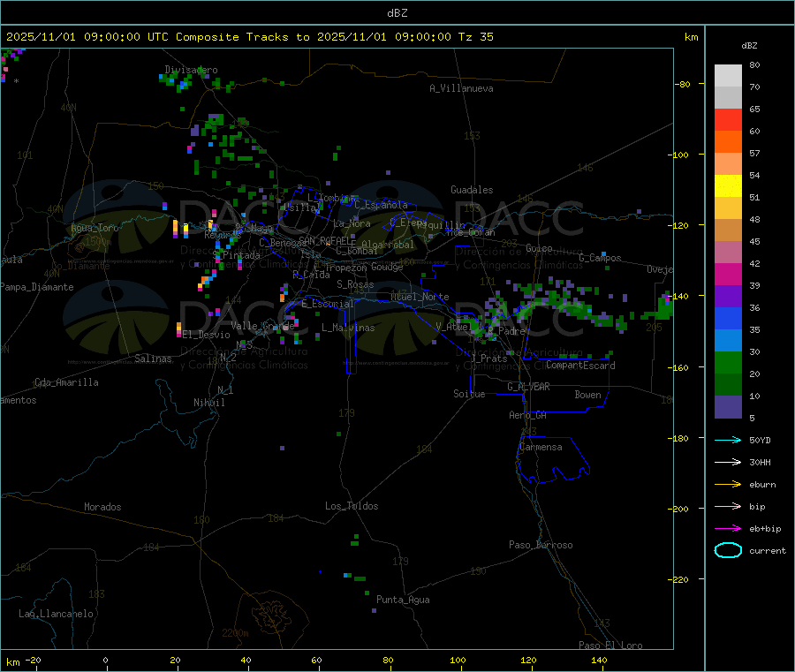The image size is (795, 672).
Task: Click the 'Los_Toldos' map label
Action: [352, 506]
